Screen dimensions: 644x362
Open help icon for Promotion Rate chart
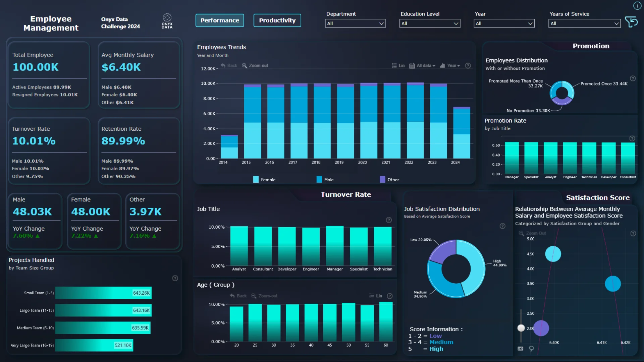pos(632,138)
